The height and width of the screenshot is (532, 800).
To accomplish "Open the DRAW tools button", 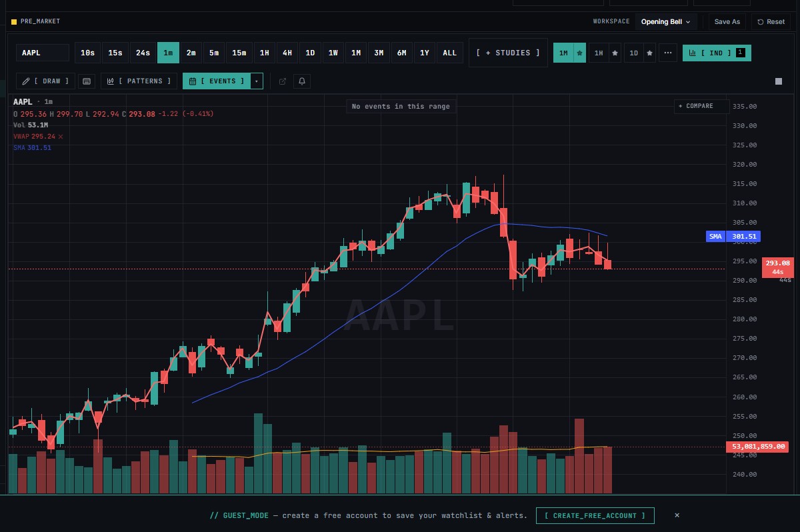I will tap(46, 81).
